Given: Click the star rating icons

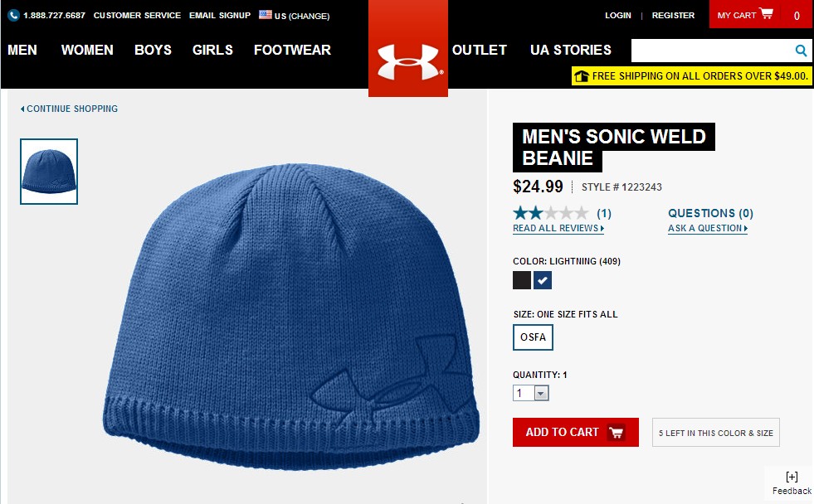Looking at the screenshot, I should [550, 213].
